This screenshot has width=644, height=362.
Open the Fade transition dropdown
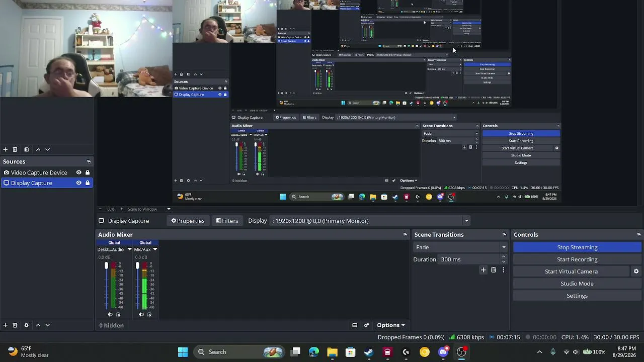click(460, 247)
